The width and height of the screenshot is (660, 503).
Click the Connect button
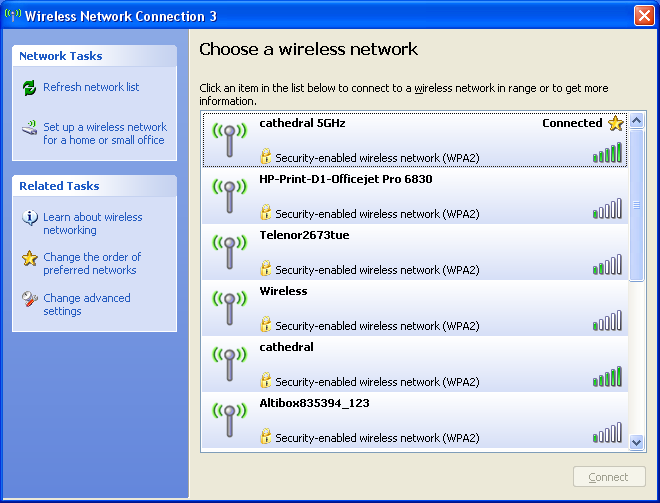[609, 477]
